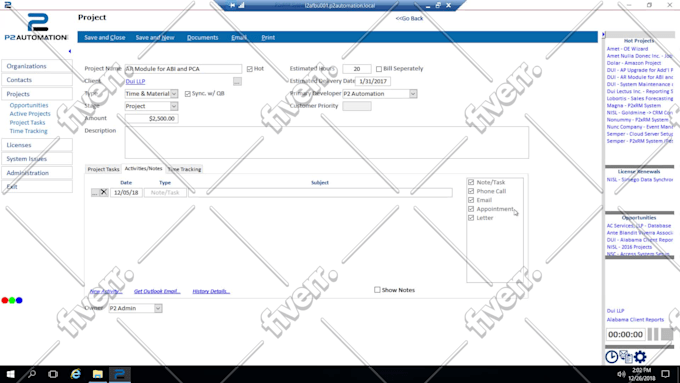Open Primary Developer dropdown
680x383 pixels.
[x=413, y=94]
